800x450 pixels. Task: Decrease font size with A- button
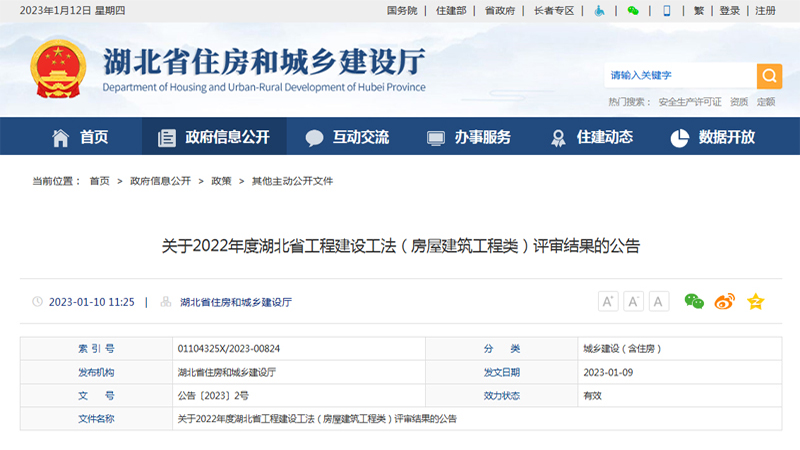click(633, 302)
